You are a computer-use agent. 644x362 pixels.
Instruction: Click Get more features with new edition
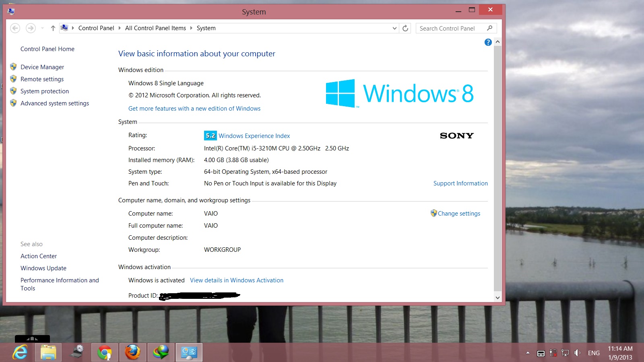pyautogui.click(x=194, y=109)
